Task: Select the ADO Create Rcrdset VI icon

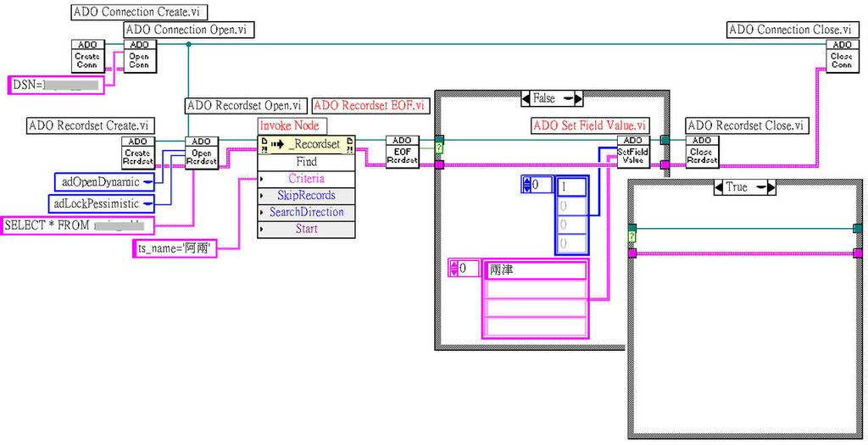Action: point(138,153)
